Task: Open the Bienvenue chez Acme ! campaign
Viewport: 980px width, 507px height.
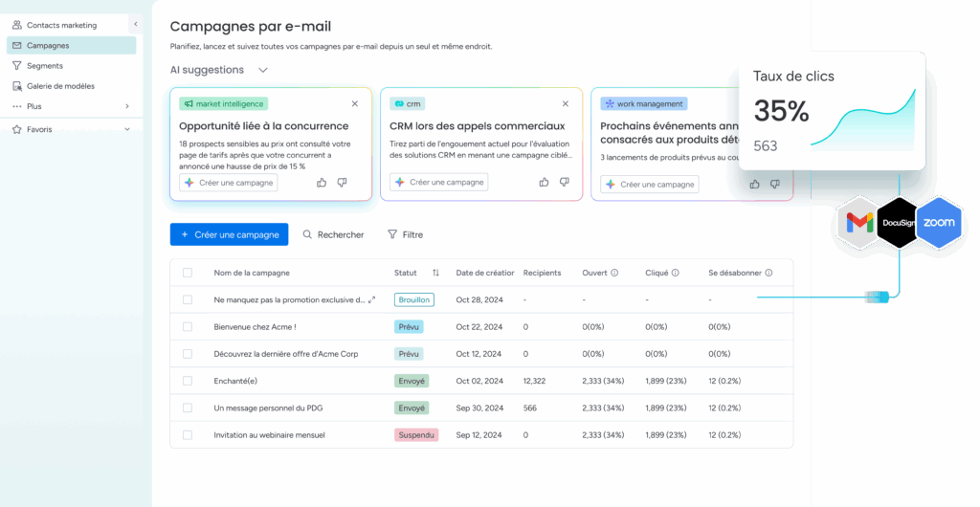Action: pos(255,326)
